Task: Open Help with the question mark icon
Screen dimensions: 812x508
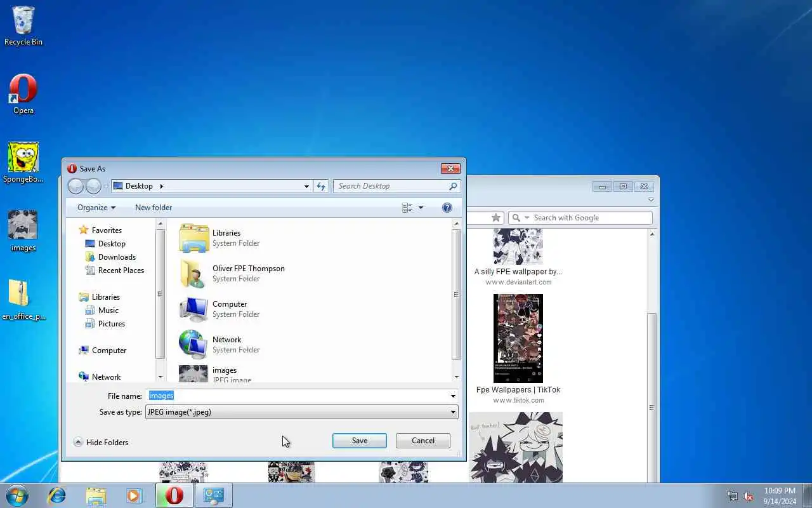Action: click(447, 208)
